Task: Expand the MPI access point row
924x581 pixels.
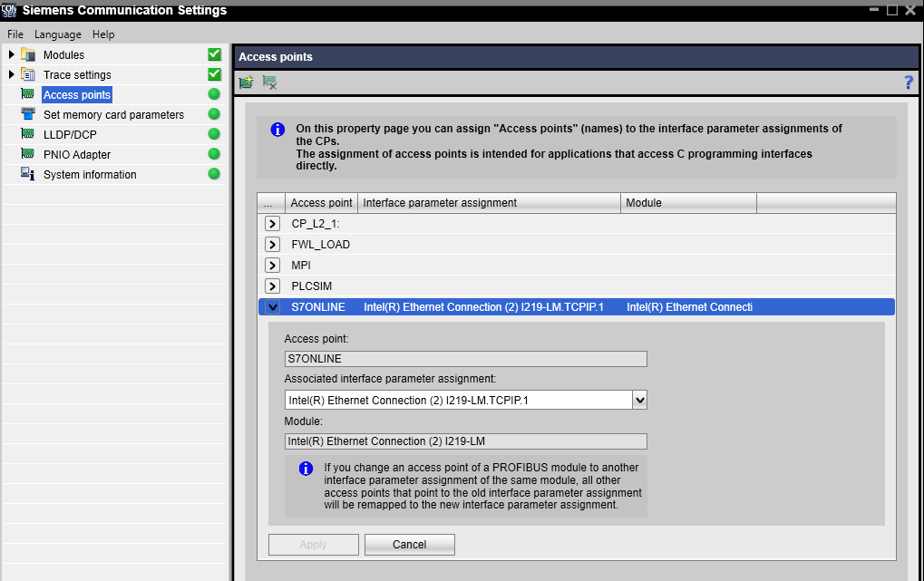Action: point(272,266)
